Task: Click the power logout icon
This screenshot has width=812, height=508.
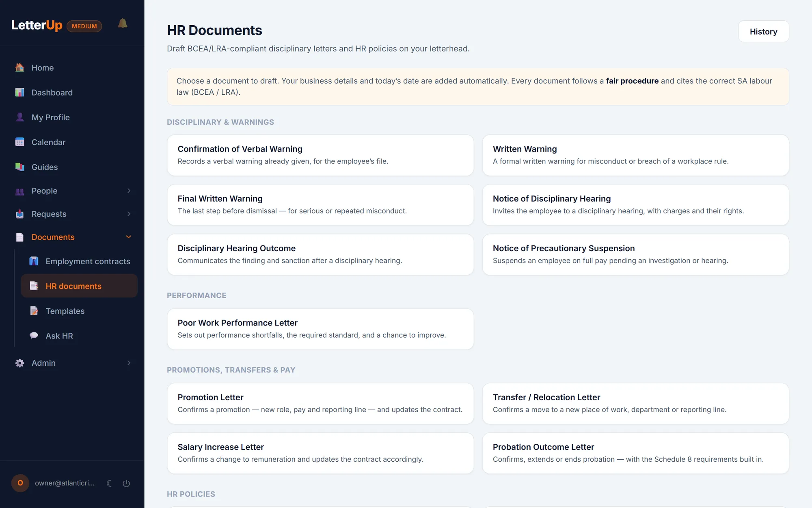Action: [x=126, y=483]
